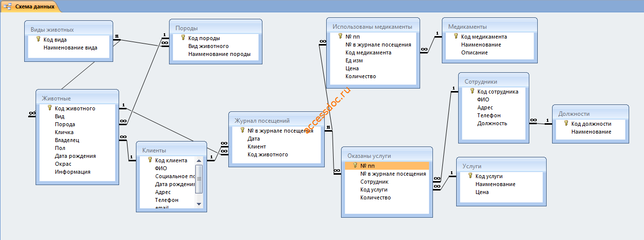Select the Клиенты table title bar
This screenshot has width=644, height=240.
pyautogui.click(x=172, y=150)
